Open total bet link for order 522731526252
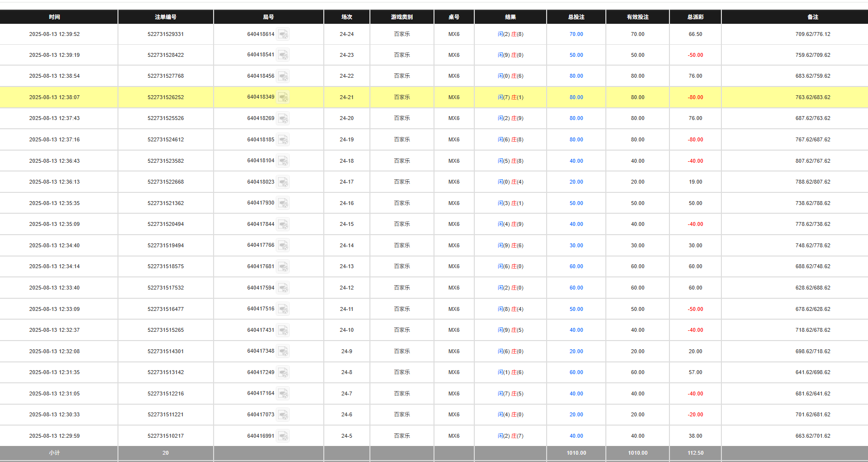This screenshot has width=868, height=462. 576,98
